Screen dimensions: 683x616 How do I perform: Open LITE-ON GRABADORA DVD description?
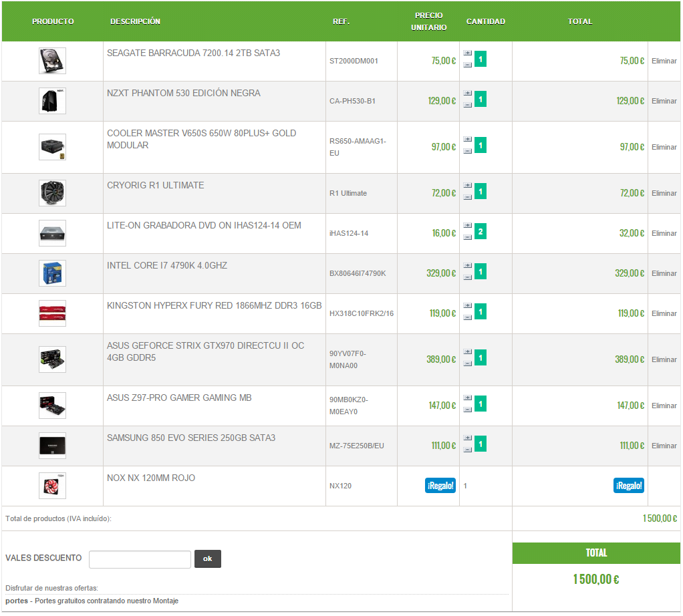point(204,226)
